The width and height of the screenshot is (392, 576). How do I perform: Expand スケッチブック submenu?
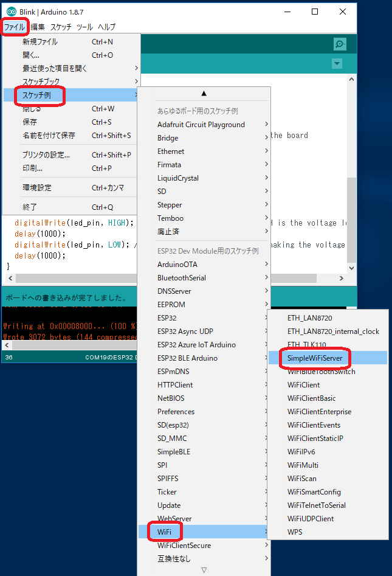pos(70,82)
